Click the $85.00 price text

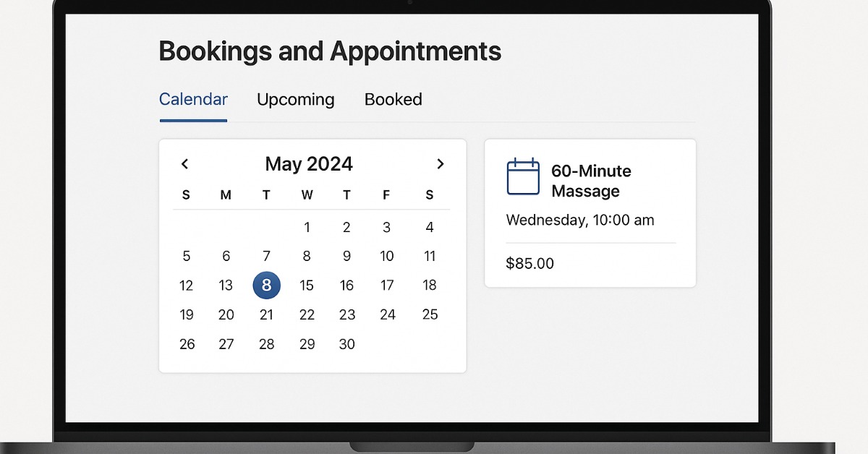click(530, 263)
